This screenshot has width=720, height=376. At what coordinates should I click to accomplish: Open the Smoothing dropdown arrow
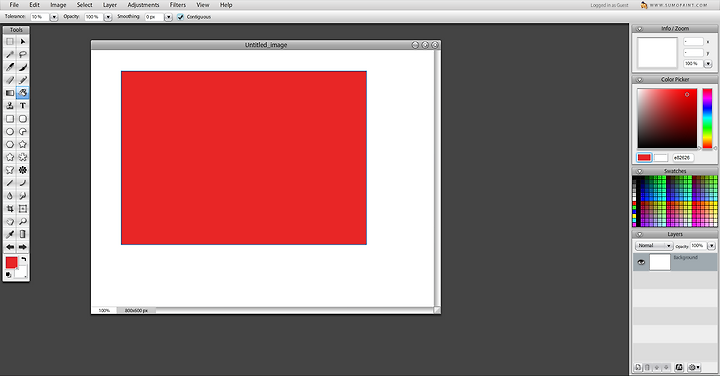(x=169, y=17)
